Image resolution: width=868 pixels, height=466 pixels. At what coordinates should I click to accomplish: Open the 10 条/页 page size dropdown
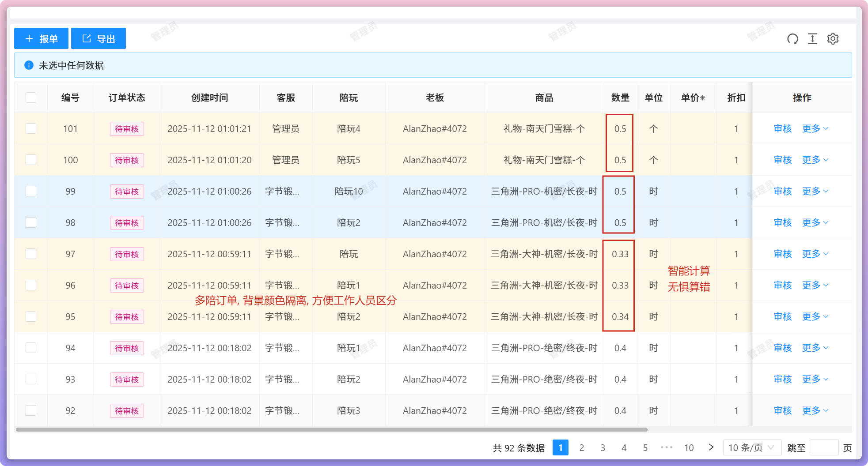(x=751, y=447)
